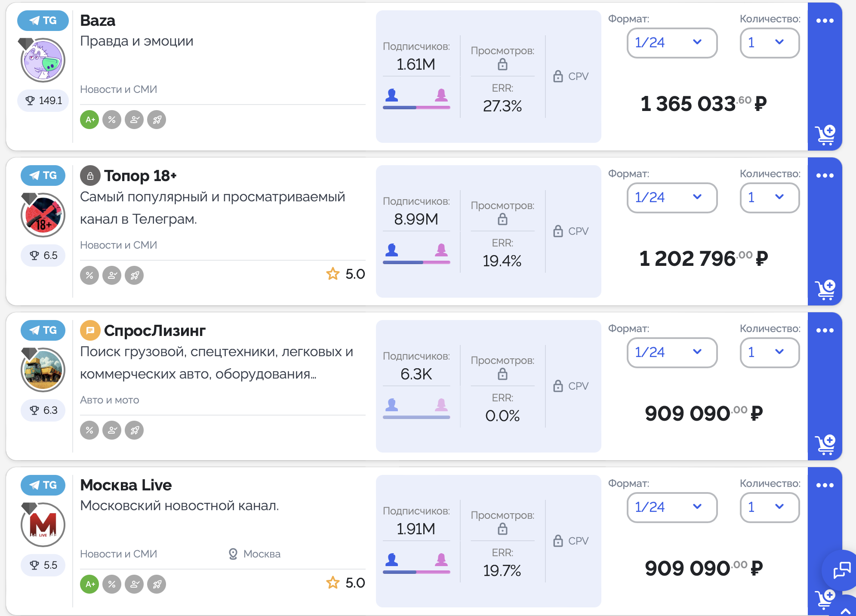Open the Топор 18+ channel title
This screenshot has height=616, width=856.
click(x=140, y=176)
